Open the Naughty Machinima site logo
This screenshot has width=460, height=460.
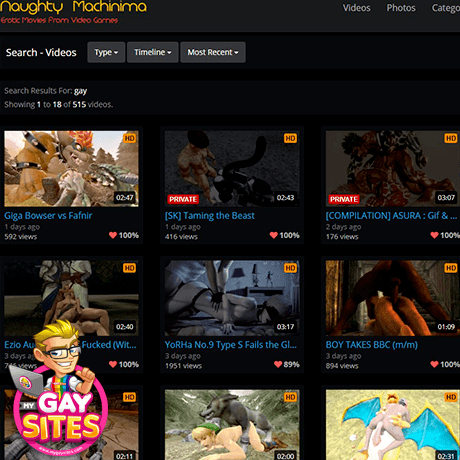(x=73, y=12)
